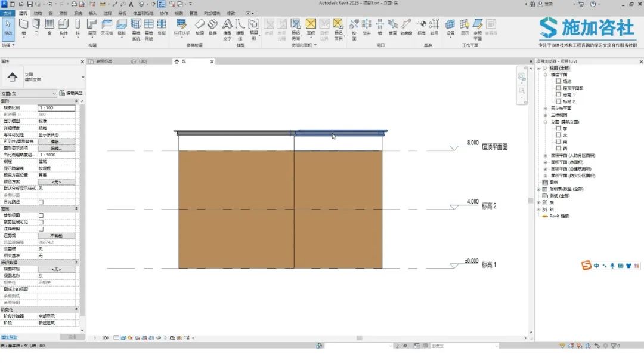Open the 建筑 ribbon tab
Screen dimensions: 644x363
(x=23, y=13)
